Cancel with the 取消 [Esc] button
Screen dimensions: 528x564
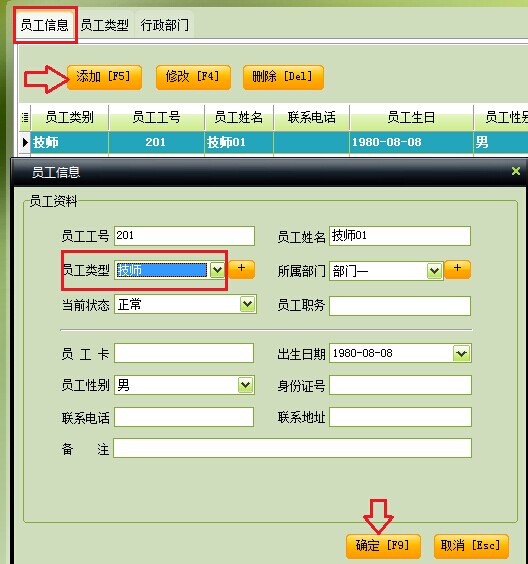(x=471, y=546)
